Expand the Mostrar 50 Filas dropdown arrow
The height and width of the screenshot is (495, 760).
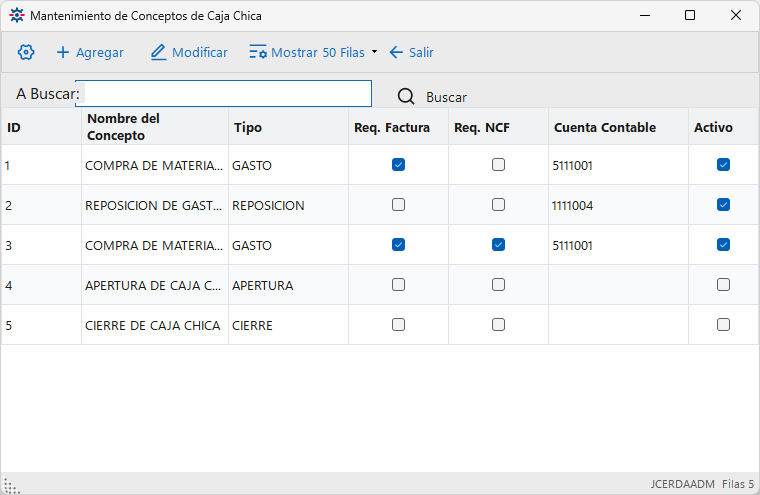374,52
